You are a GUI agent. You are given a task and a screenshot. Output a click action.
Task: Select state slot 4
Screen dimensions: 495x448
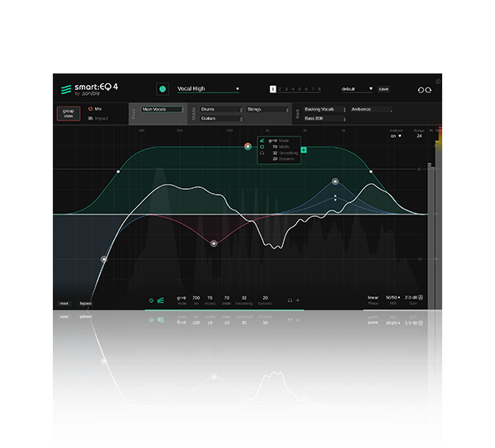293,89
